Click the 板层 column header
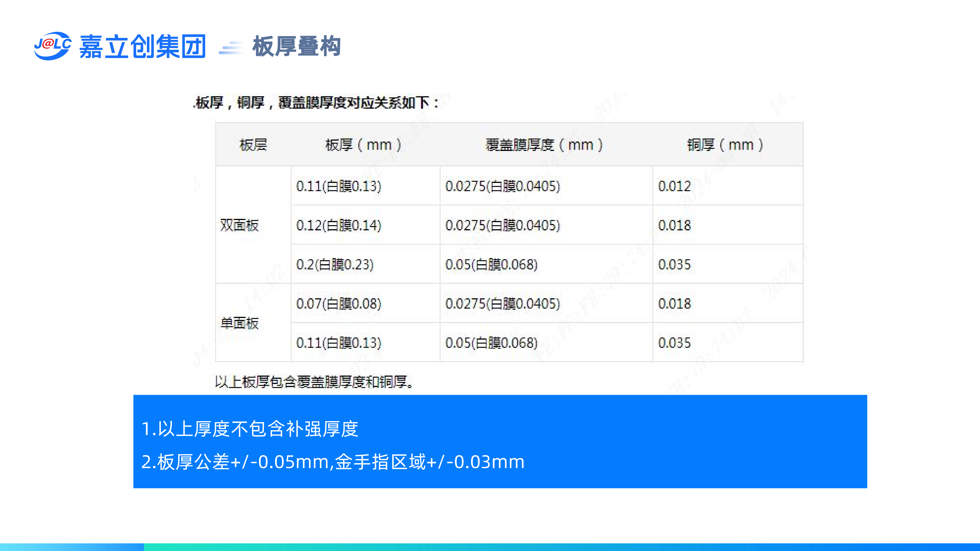 point(253,144)
